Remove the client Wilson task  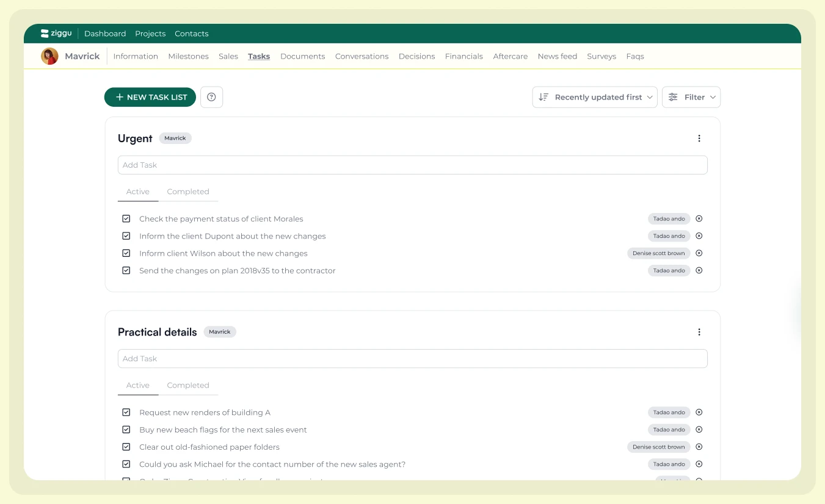tap(699, 253)
